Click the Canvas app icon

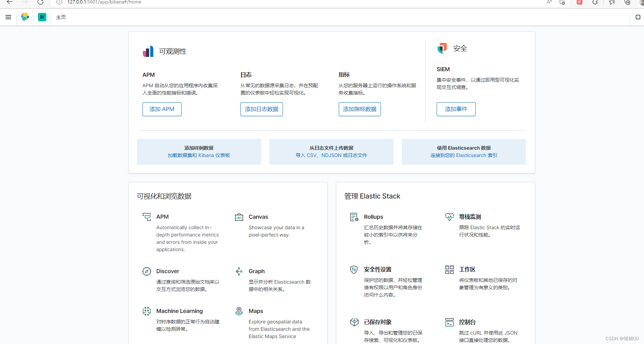click(239, 217)
